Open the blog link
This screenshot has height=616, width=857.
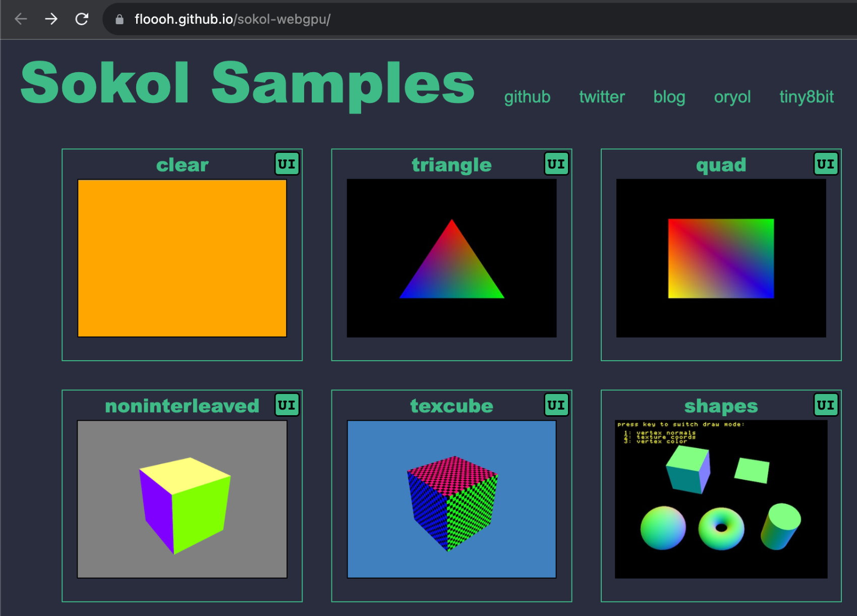coord(669,96)
